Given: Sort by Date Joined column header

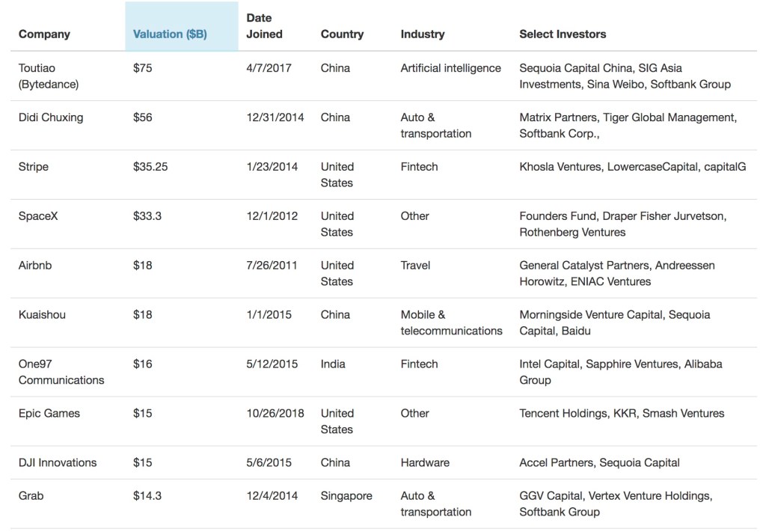Looking at the screenshot, I should (x=264, y=25).
